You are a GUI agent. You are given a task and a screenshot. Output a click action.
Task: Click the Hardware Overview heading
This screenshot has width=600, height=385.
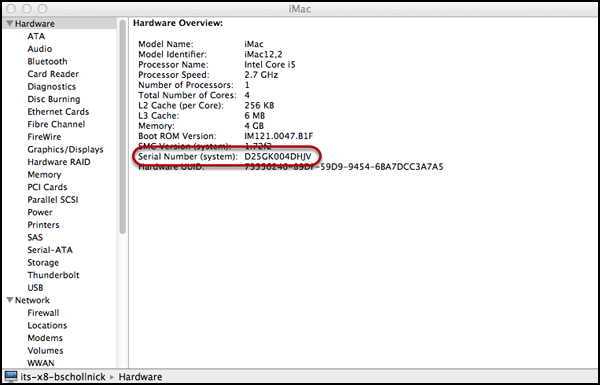click(178, 23)
